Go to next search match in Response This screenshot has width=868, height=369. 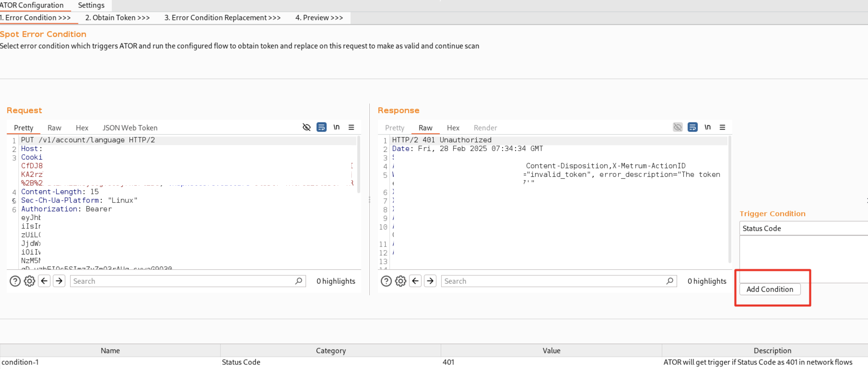tap(430, 281)
